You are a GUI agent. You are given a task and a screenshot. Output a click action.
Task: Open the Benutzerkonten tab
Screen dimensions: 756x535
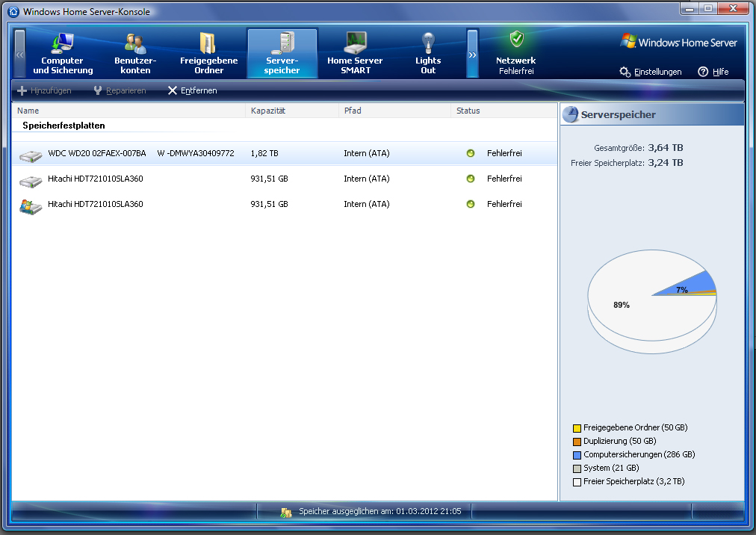(135, 53)
